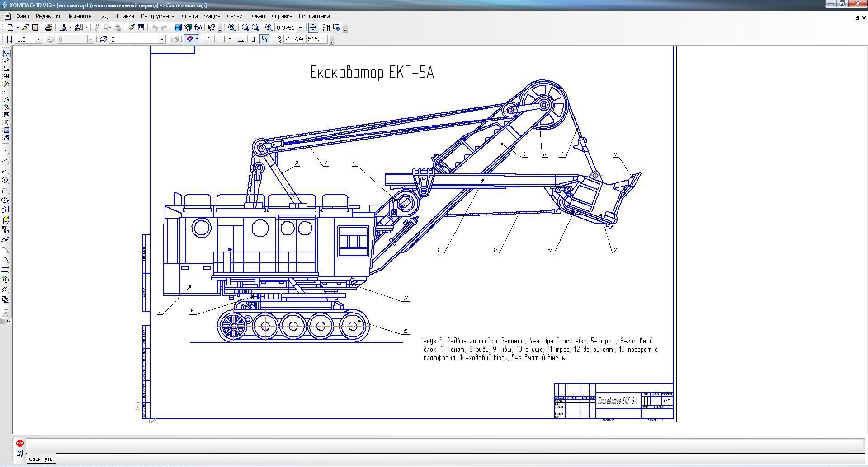Image resolution: width=868 pixels, height=467 pixels.
Task: Click the Сдвинуть tab button
Action: [41, 459]
